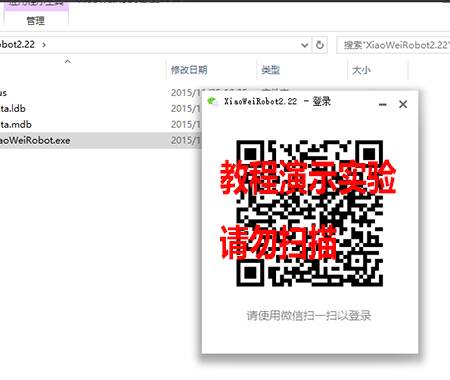Minimize the XiaoWeiRobot2.22 login window
This screenshot has height=380, width=450.
pos(383,104)
